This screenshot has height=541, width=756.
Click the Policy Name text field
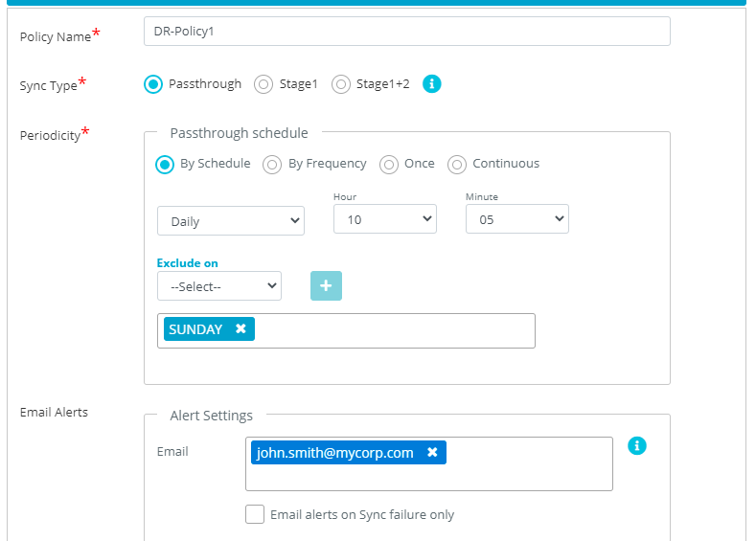pos(406,32)
